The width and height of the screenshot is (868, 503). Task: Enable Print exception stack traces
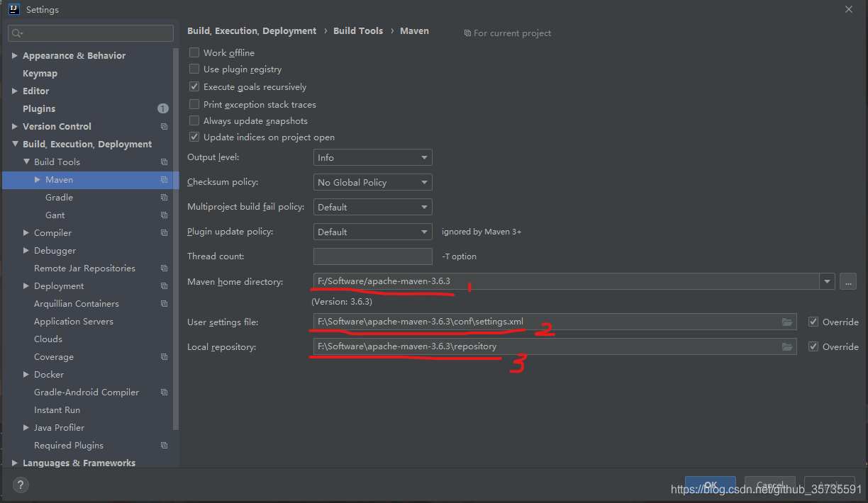194,104
